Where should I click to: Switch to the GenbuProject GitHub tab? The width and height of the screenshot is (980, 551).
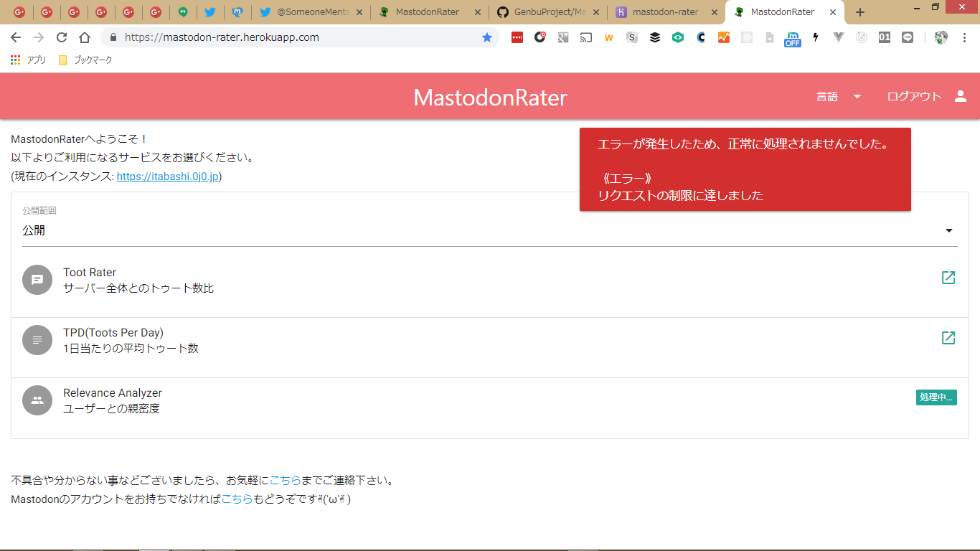click(547, 12)
